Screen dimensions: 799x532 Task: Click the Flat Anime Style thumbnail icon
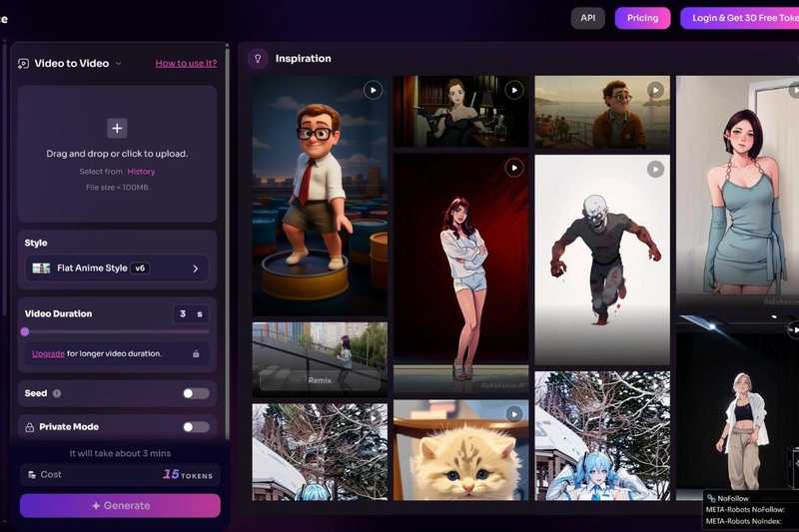point(41,268)
